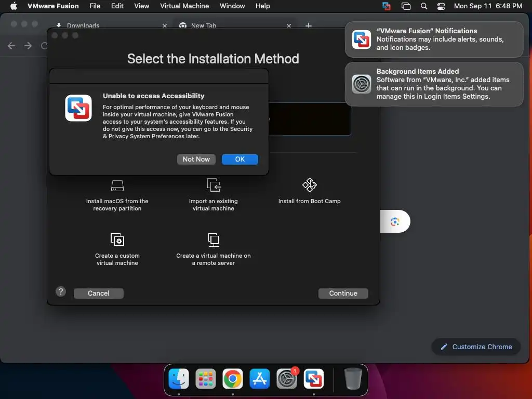The width and height of the screenshot is (532, 399).
Task: Click VMware icon in Notifications banner
Action: 362,39
